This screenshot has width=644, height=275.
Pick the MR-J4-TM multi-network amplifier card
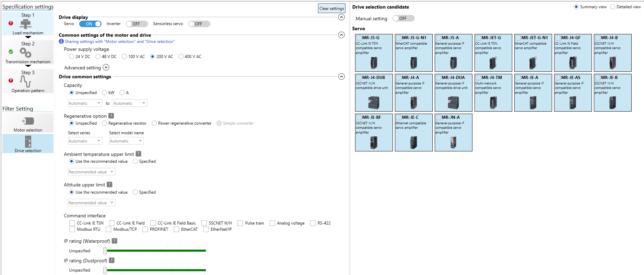[493, 93]
